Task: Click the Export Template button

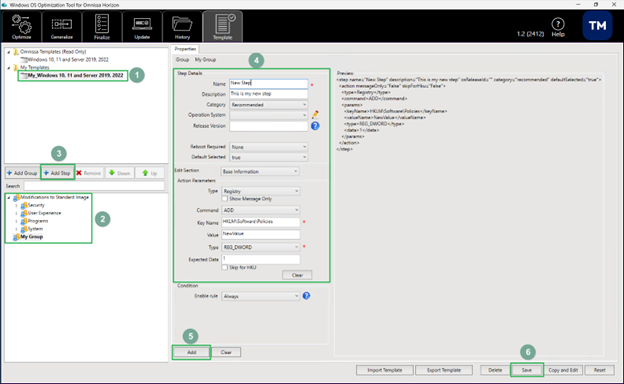Action: (444, 370)
